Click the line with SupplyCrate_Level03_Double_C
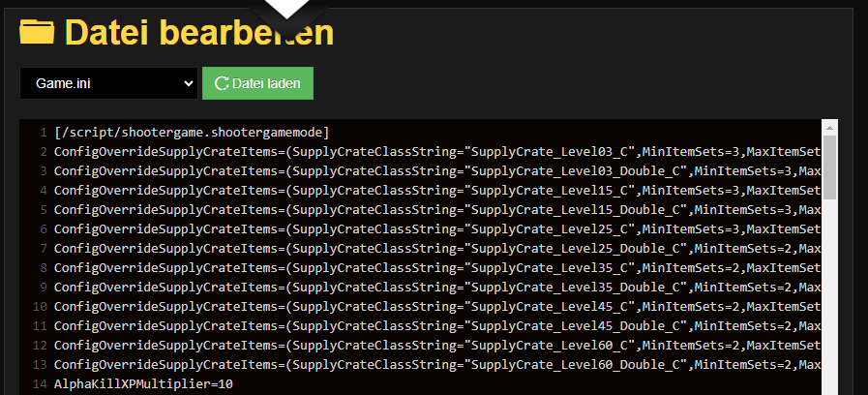The image size is (868, 395). pos(437,171)
